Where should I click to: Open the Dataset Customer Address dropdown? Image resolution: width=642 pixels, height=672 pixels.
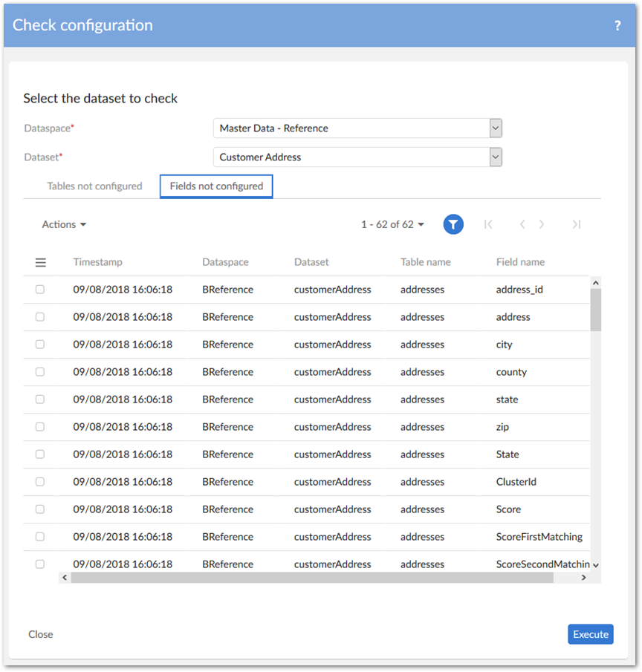tap(496, 157)
